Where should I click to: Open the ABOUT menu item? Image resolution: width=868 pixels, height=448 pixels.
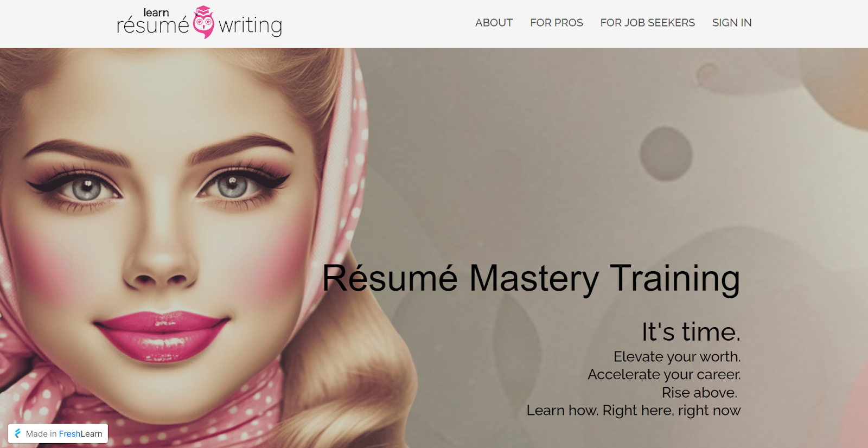click(x=494, y=23)
